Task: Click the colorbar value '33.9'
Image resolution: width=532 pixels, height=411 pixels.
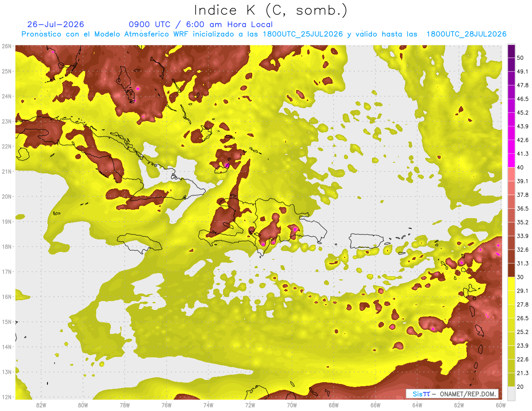Action: click(522, 236)
